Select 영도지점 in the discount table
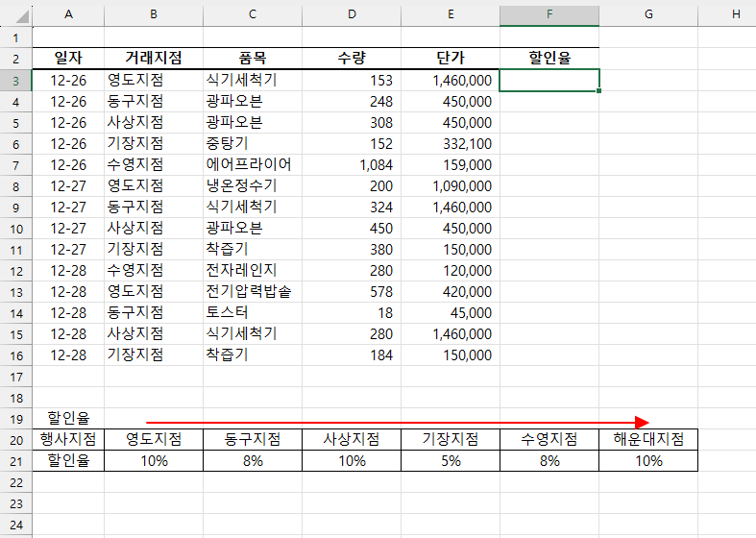 tap(154, 440)
